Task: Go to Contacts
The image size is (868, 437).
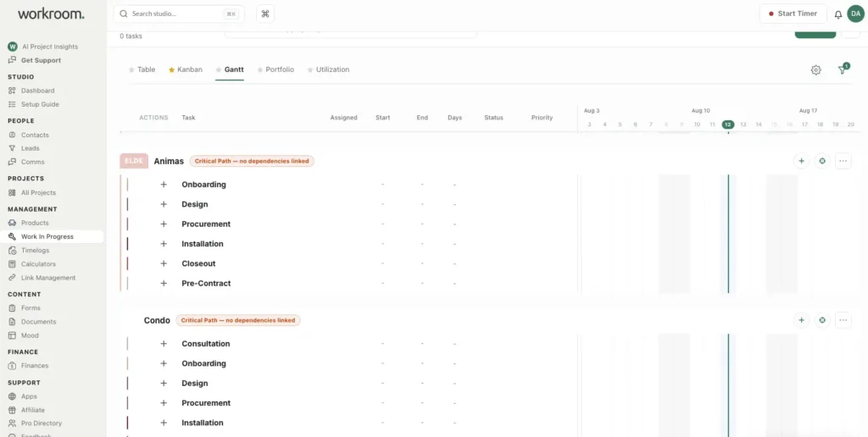Action: [x=35, y=135]
